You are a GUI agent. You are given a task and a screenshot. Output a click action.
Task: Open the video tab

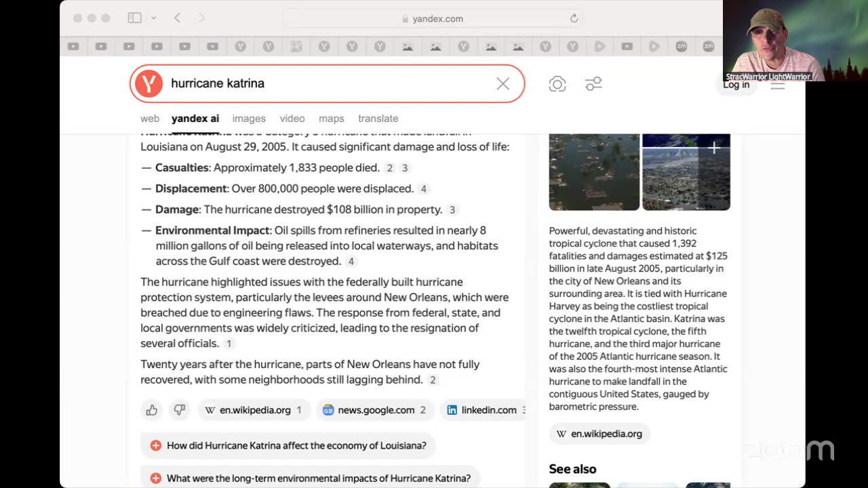click(292, 119)
